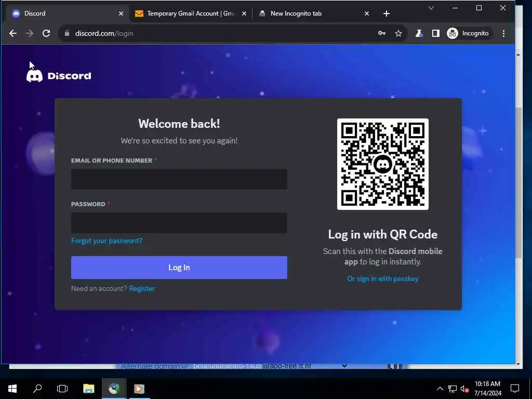
Task: Focus the Password field
Action: pyautogui.click(x=179, y=223)
